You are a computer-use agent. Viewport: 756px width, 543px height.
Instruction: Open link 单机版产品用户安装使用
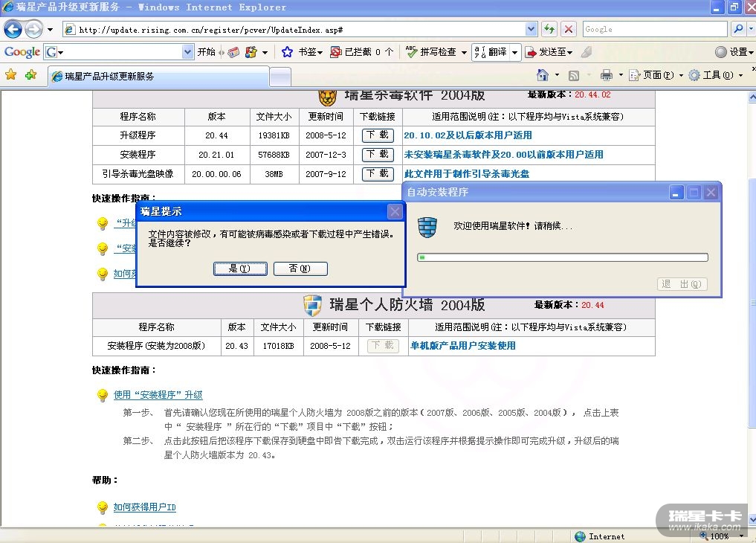[x=463, y=346]
